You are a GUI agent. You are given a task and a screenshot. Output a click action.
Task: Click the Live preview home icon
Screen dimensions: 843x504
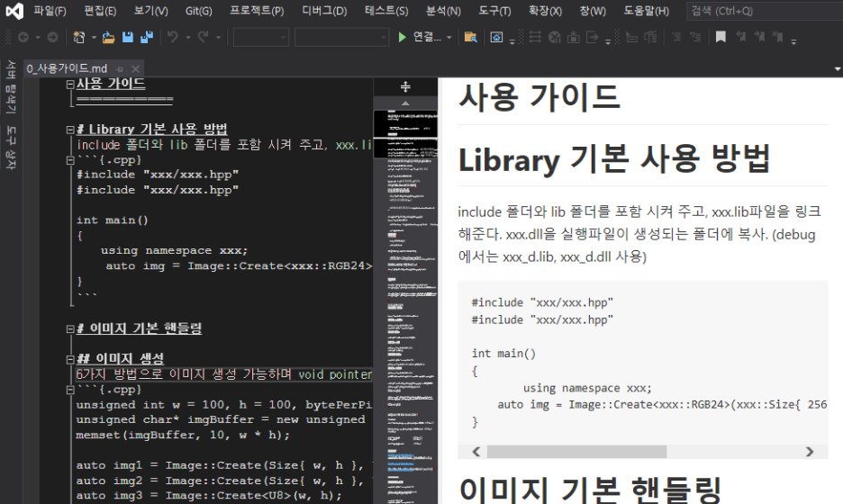coord(496,37)
